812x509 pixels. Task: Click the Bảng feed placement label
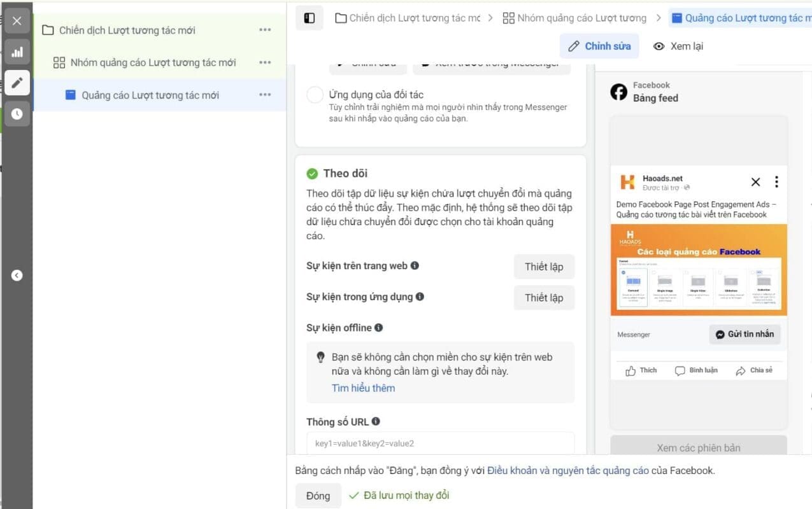click(x=655, y=98)
